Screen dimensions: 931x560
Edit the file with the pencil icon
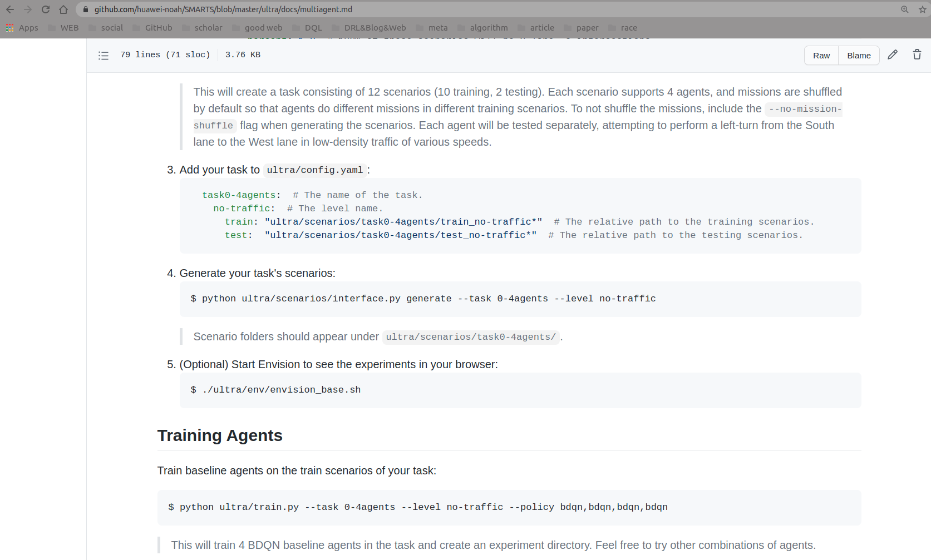pyautogui.click(x=893, y=54)
